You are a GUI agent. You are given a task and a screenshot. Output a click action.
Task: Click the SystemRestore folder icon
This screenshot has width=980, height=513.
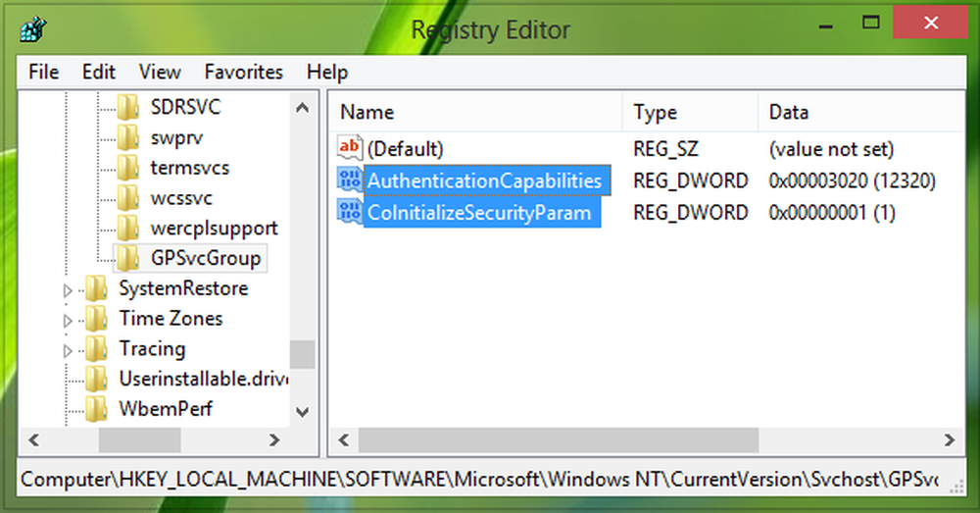[96, 287]
